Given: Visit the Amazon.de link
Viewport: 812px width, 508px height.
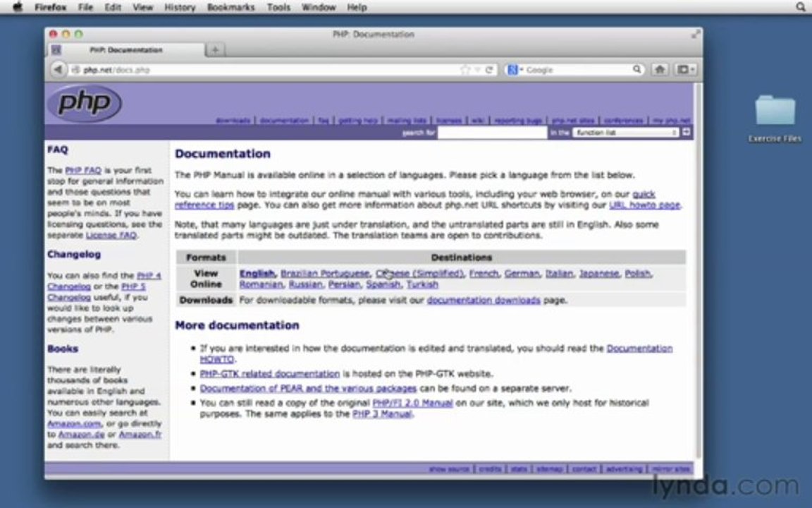Looking at the screenshot, I should [x=81, y=435].
